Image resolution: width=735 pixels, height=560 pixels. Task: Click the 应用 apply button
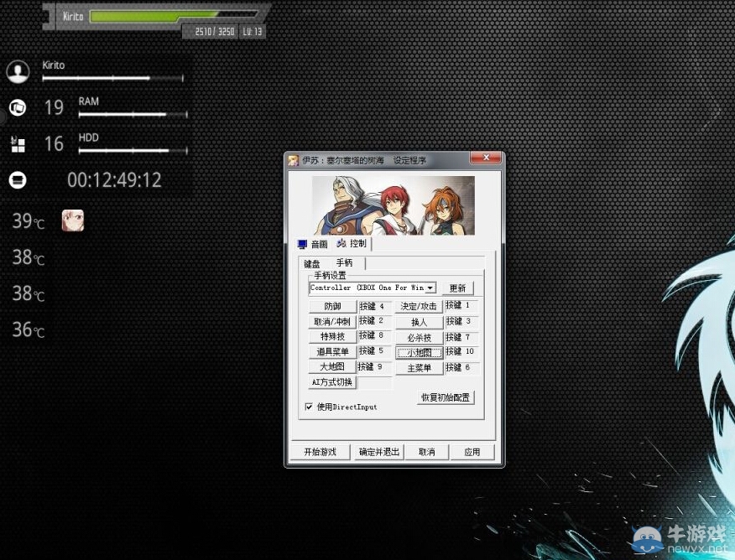(x=472, y=452)
